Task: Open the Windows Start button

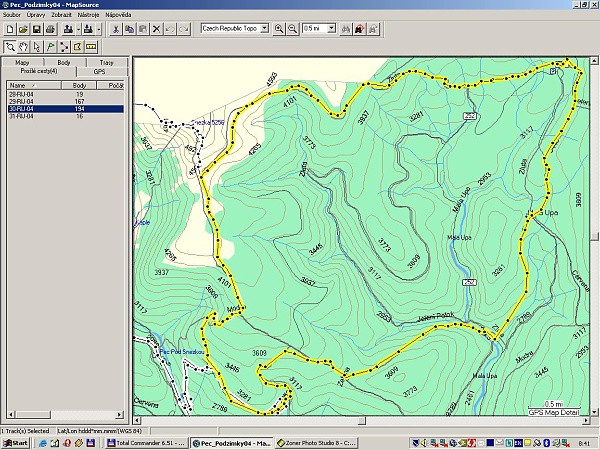Action: tap(15, 443)
